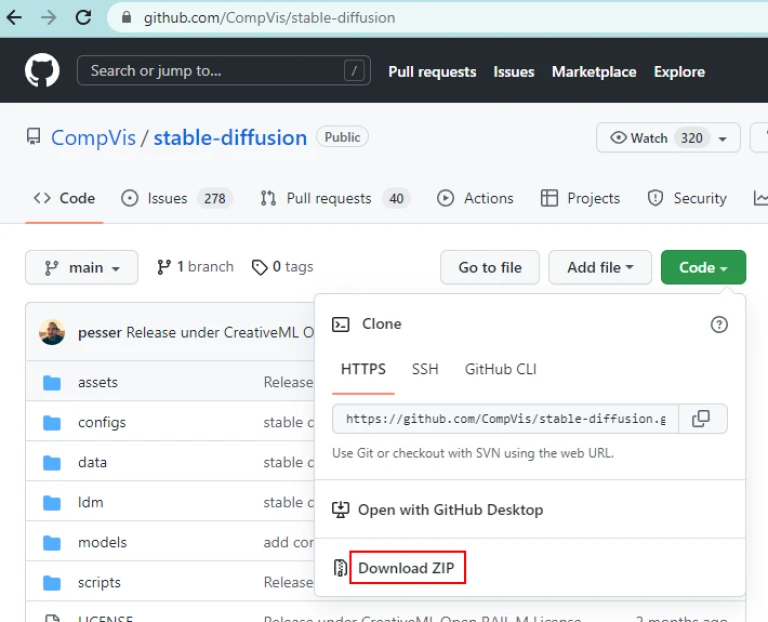Click Open with GitHub Desktop

coord(450,510)
